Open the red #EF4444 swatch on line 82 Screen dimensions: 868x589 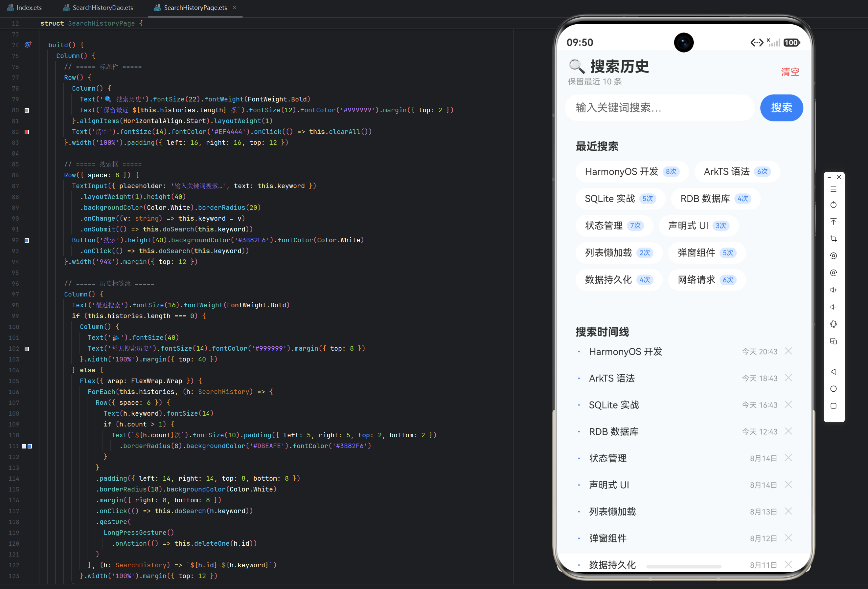pos(27,132)
